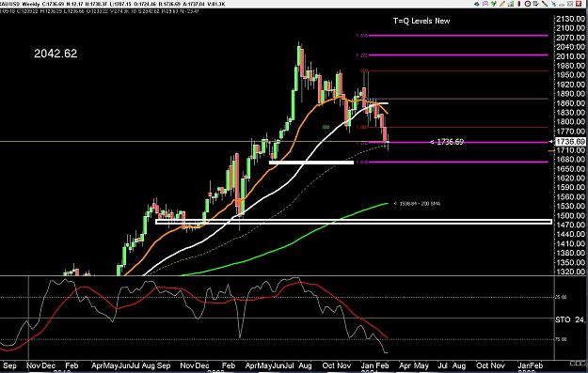Click the blue pushpin icon
This screenshot has height=373, width=588.
[x=554, y=4]
